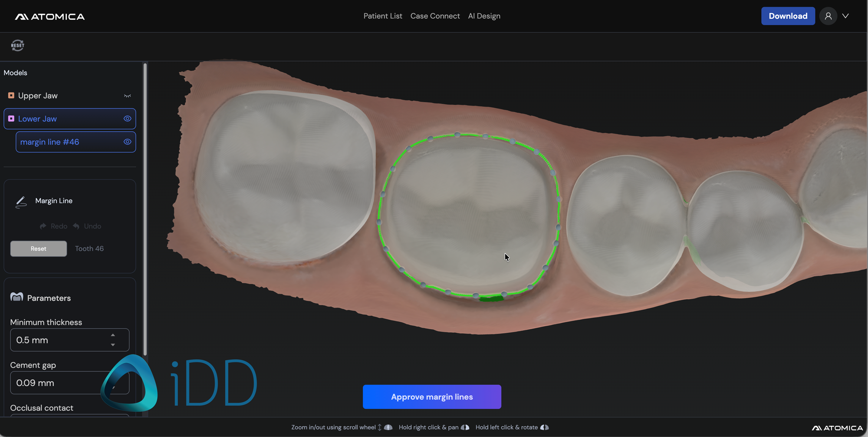Click the Undo button
Image resolution: width=868 pixels, height=437 pixels.
click(87, 226)
